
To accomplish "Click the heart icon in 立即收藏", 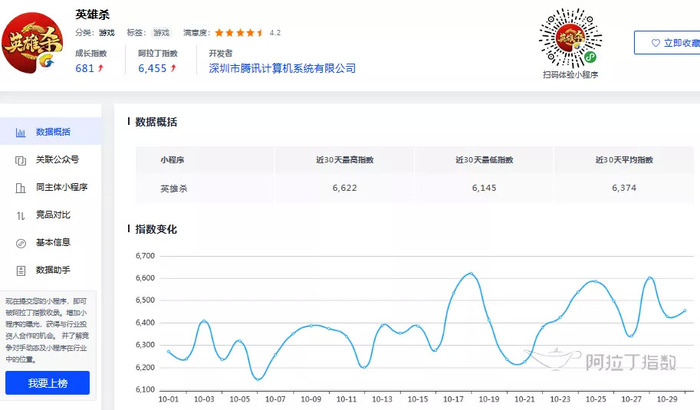I will pos(655,43).
